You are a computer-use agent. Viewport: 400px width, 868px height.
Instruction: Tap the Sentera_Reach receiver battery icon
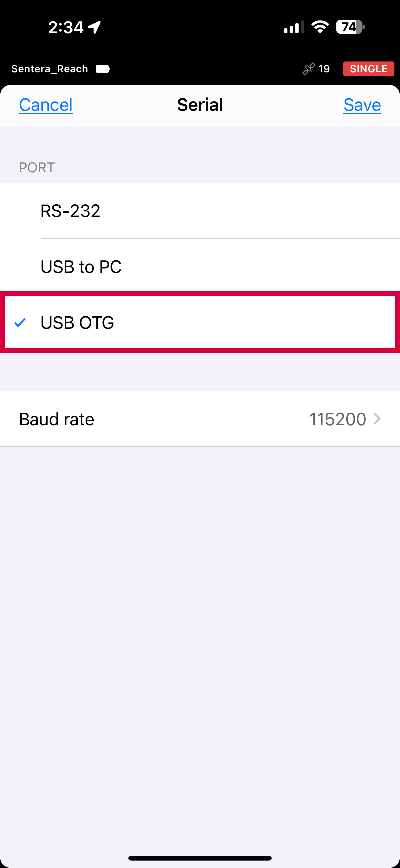click(103, 69)
